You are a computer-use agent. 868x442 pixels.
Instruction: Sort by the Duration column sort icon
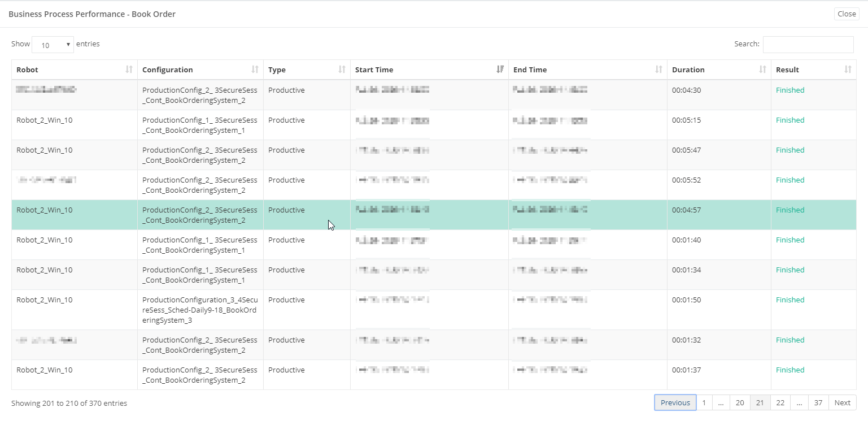tap(762, 70)
